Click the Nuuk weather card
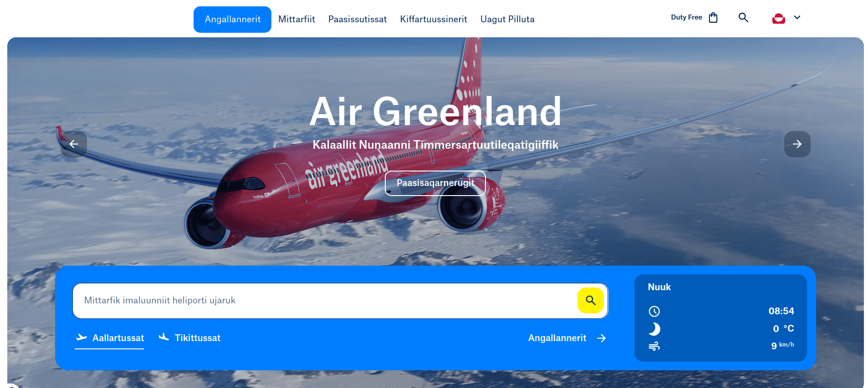This screenshot has height=388, width=868. [720, 318]
